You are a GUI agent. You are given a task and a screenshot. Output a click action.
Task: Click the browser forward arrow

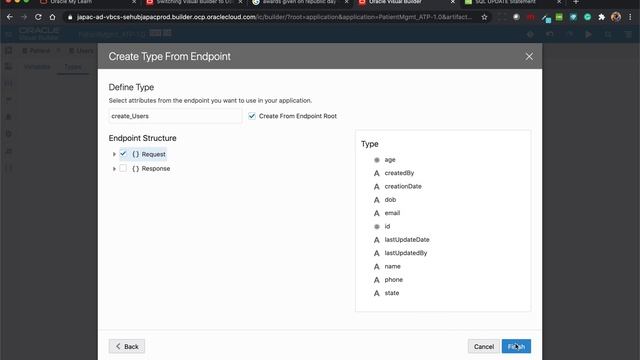tap(24, 17)
